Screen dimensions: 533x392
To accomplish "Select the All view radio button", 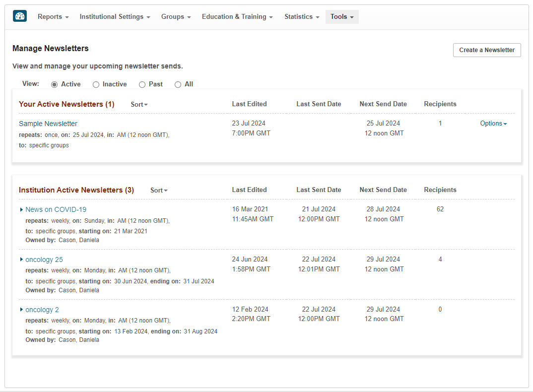I will [178, 84].
